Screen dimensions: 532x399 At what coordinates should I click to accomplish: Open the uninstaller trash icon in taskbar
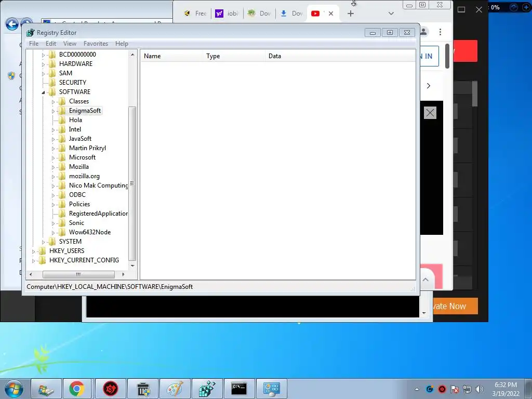point(143,389)
